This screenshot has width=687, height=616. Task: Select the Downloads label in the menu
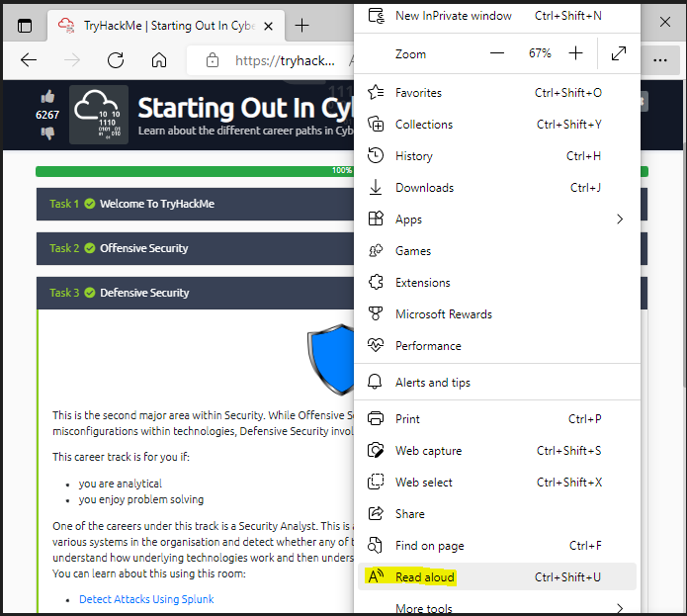click(424, 188)
